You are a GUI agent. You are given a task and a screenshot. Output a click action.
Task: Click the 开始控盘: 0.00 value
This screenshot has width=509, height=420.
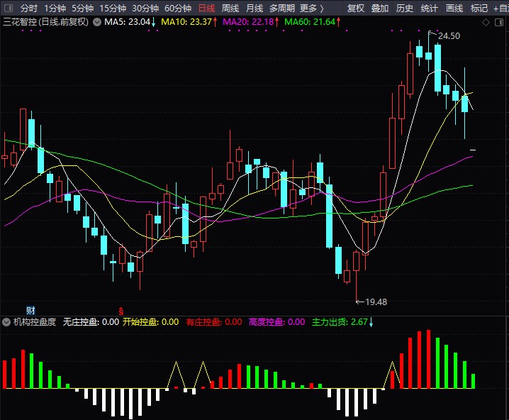tap(150, 322)
